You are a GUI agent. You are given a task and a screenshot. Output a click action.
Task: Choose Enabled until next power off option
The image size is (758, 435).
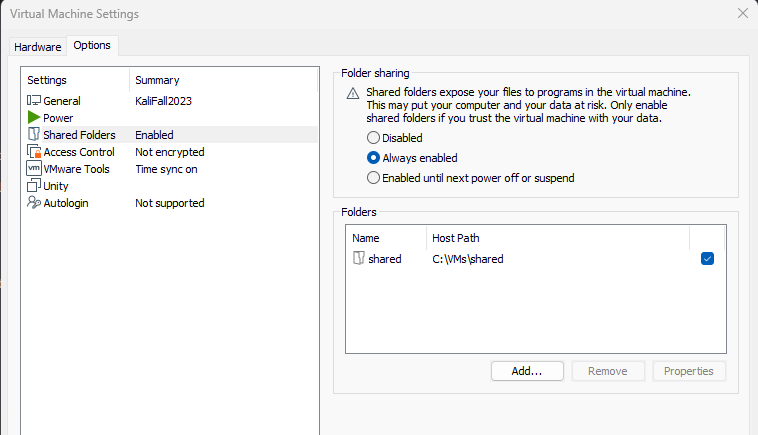(373, 178)
